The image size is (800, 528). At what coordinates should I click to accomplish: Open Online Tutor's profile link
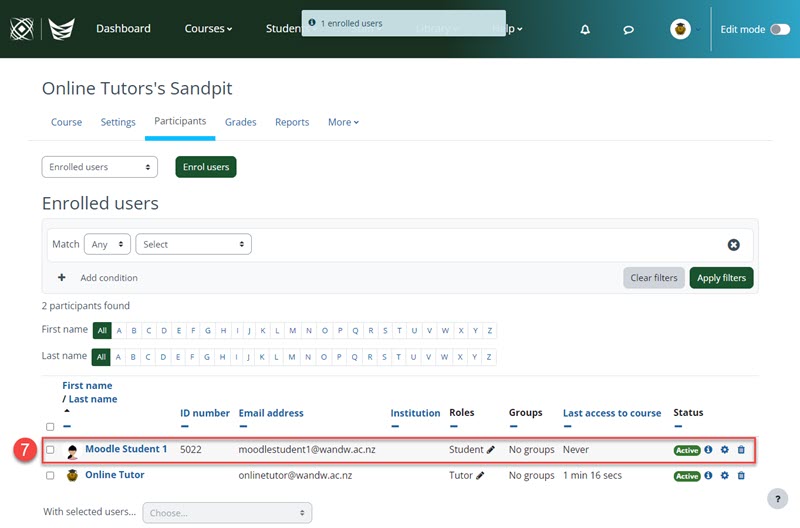pyautogui.click(x=115, y=475)
